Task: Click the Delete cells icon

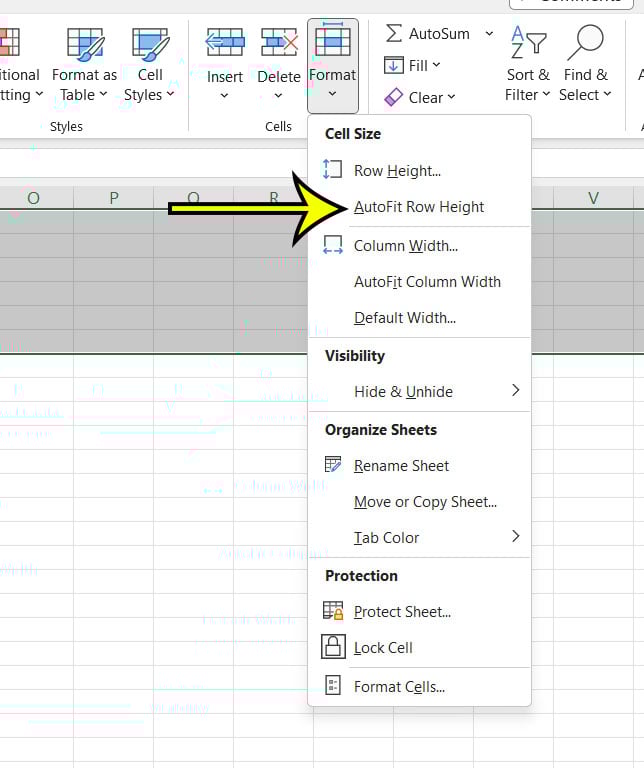Action: (279, 43)
